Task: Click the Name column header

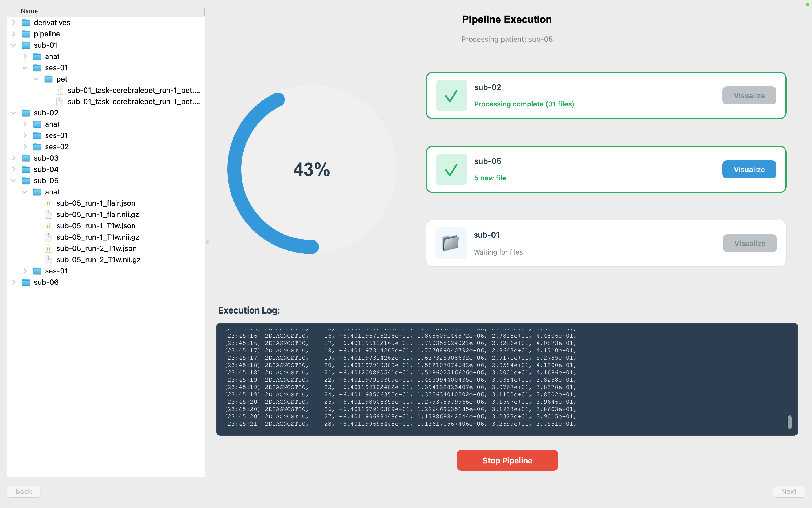Action: pyautogui.click(x=106, y=11)
